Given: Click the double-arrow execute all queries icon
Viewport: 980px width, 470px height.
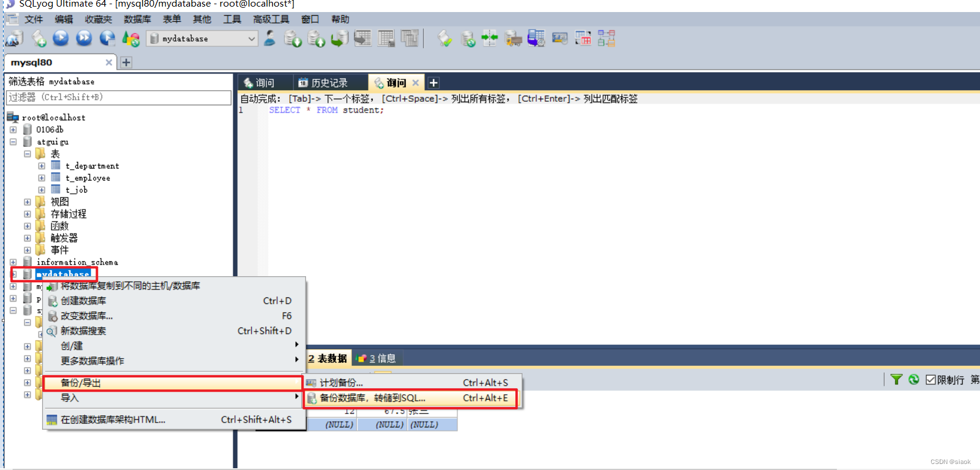Looking at the screenshot, I should coord(84,39).
